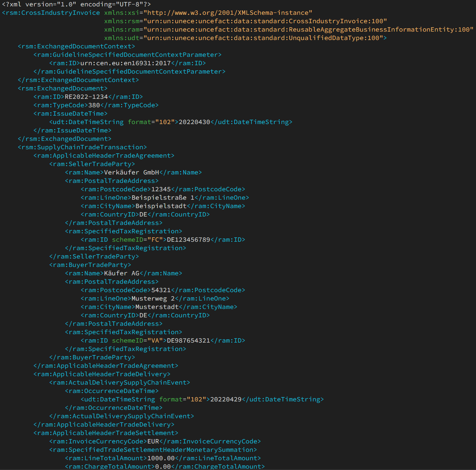Click LineTotalAmount value 1000.00
Image resolution: width=476 pixels, height=470 pixels.
(161, 458)
